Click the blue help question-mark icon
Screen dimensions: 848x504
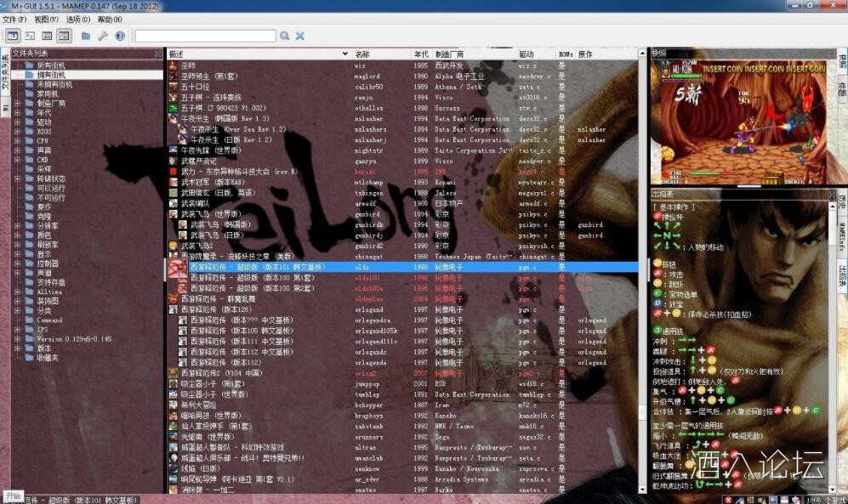120,36
